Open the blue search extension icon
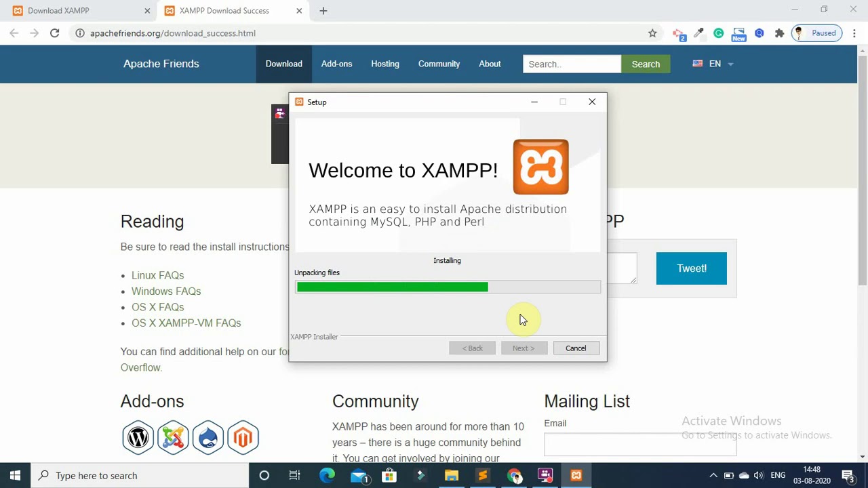Viewport: 868px width, 488px height. click(x=759, y=33)
